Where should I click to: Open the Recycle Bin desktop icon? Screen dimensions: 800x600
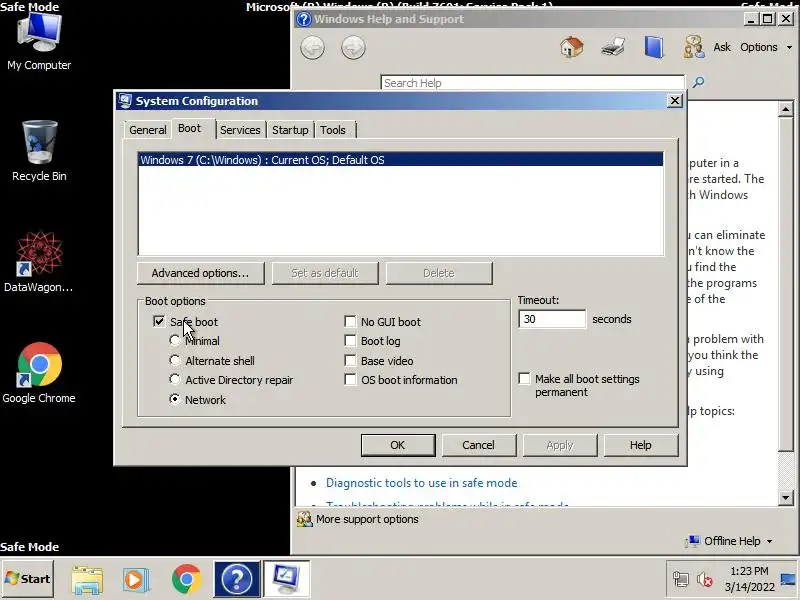pos(39,151)
